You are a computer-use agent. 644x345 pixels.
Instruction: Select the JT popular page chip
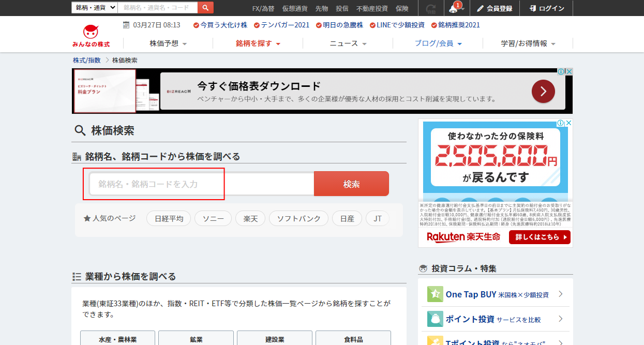378,218
